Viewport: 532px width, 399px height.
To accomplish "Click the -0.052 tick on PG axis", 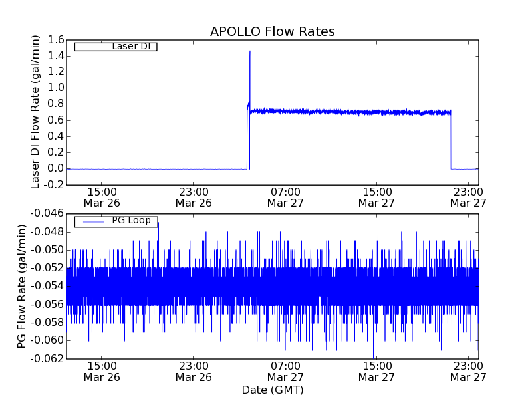I will coord(47,269).
